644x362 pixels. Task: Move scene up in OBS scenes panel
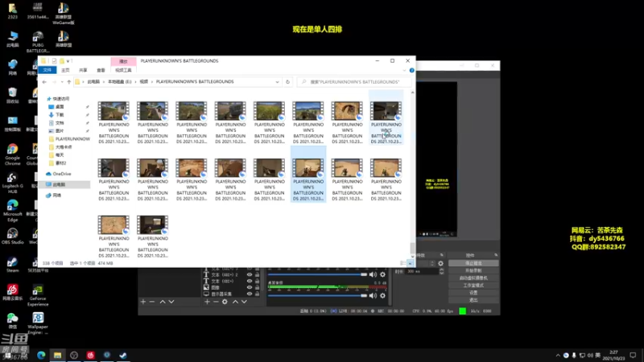pyautogui.click(x=163, y=302)
